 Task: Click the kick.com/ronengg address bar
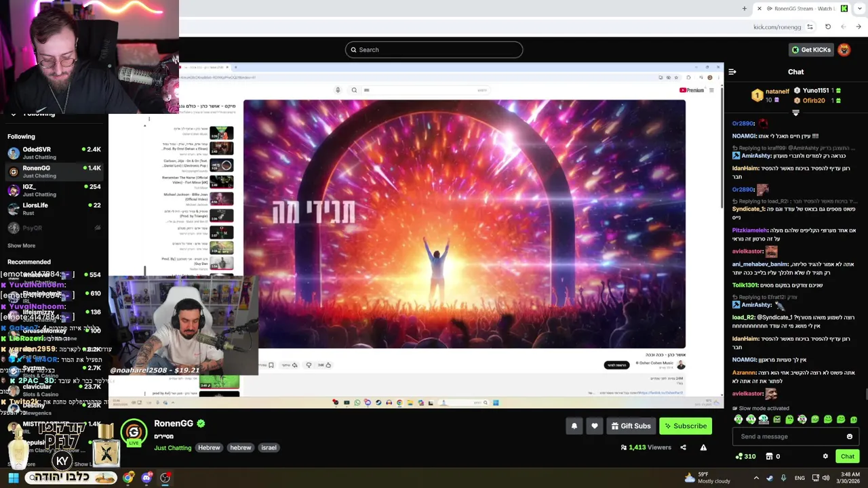[x=777, y=27]
